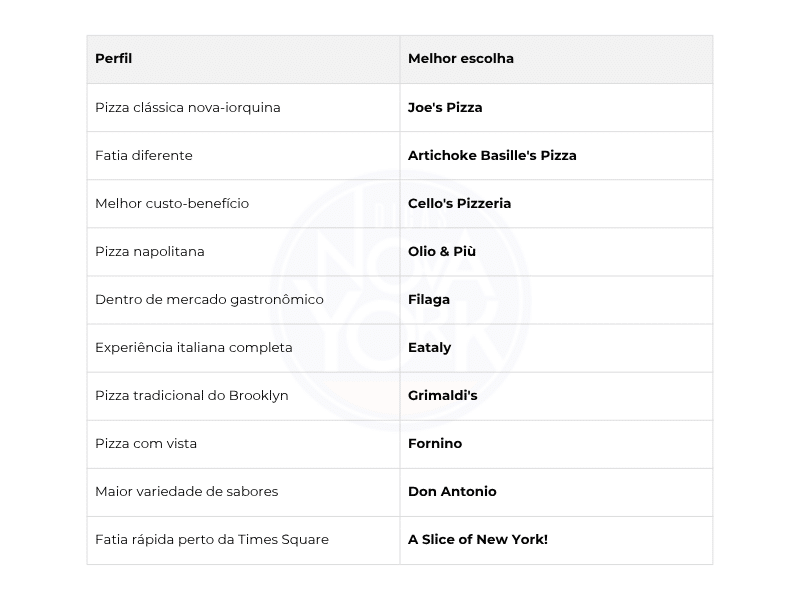Click Don Antonio in the table
This screenshot has width=800, height=600.
point(452,492)
